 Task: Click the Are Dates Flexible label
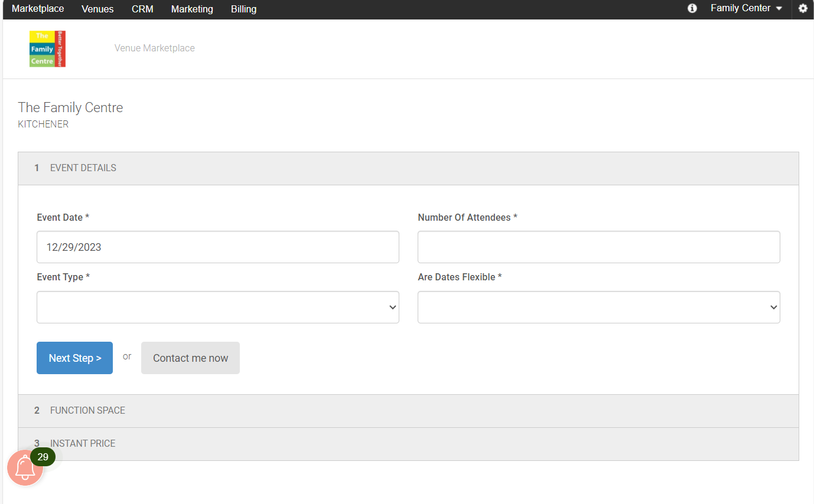tap(460, 277)
